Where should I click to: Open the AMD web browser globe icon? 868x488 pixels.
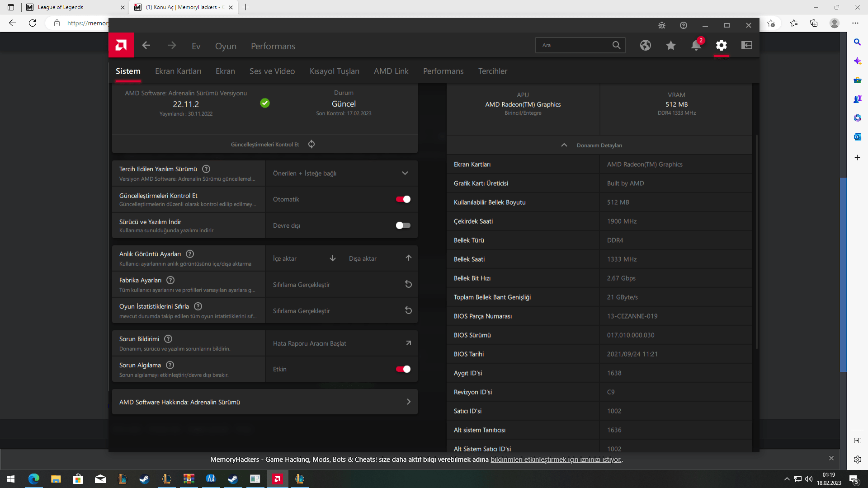point(645,45)
